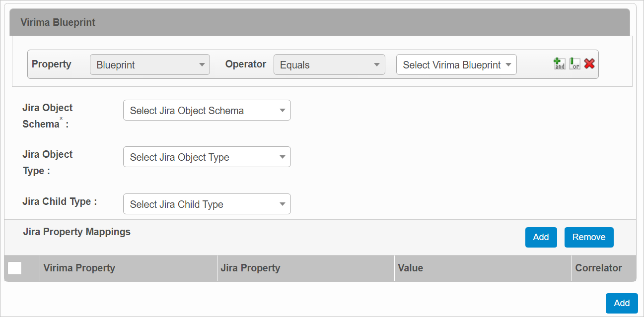
Task: Delete the filter condition with red X
Action: tap(589, 63)
